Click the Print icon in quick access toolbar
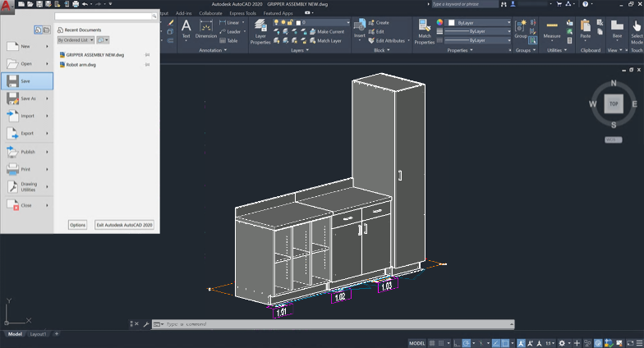This screenshot has width=644, height=348. click(x=76, y=4)
